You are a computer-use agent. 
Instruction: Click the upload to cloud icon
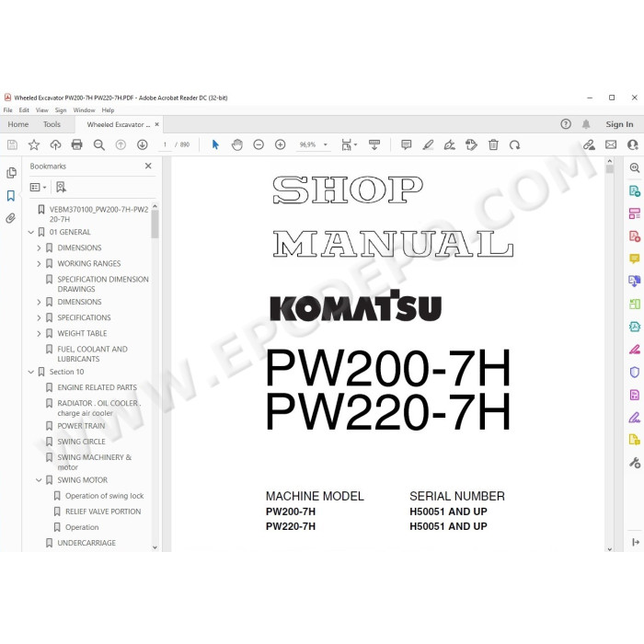(x=55, y=144)
